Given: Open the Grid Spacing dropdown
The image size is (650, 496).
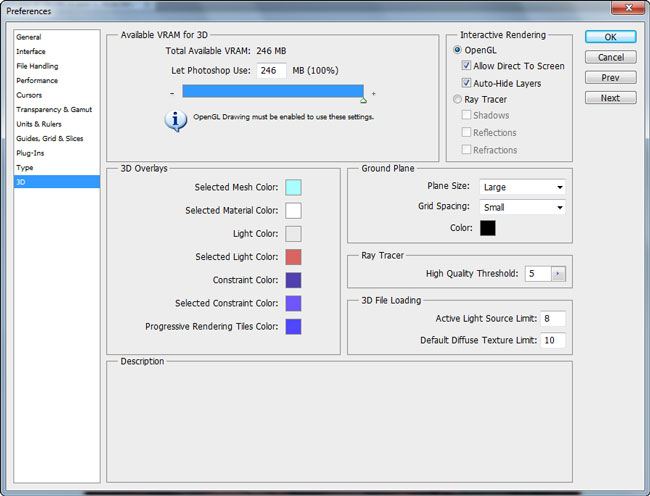Looking at the screenshot, I should point(522,207).
